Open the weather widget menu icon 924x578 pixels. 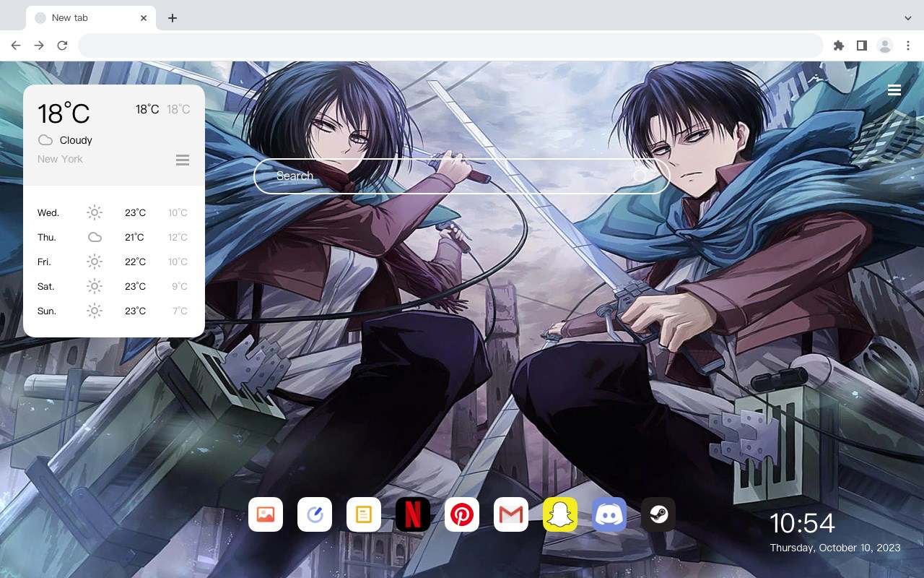coord(183,160)
